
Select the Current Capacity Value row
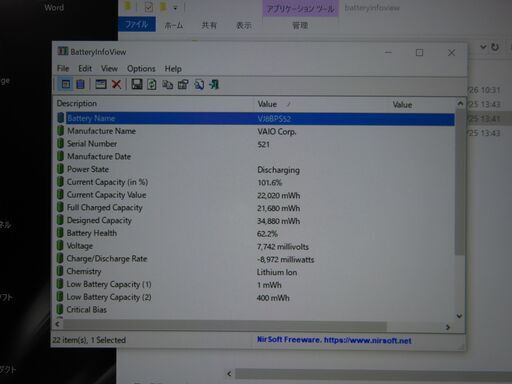[x=255, y=195]
